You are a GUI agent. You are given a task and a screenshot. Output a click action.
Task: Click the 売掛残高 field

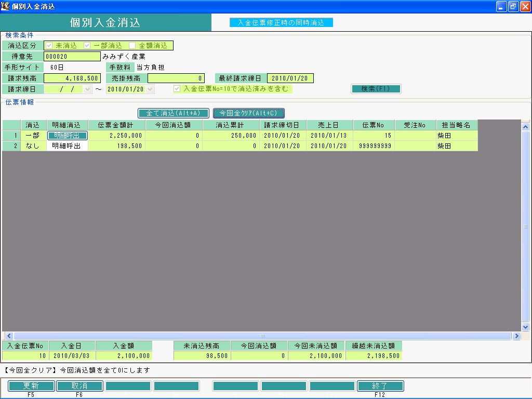coord(176,78)
